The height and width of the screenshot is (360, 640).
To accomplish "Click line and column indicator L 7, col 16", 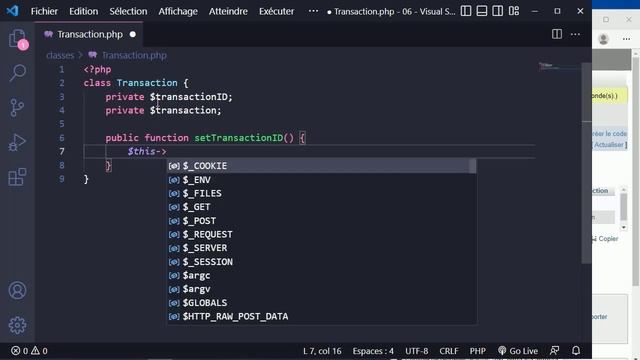I will (x=322, y=351).
